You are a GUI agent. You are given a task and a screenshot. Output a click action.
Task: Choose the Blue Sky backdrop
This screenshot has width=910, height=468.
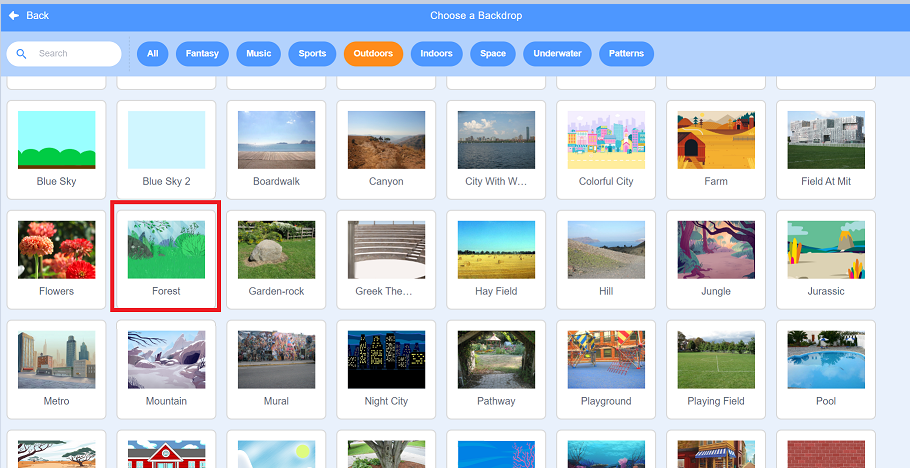click(x=56, y=150)
